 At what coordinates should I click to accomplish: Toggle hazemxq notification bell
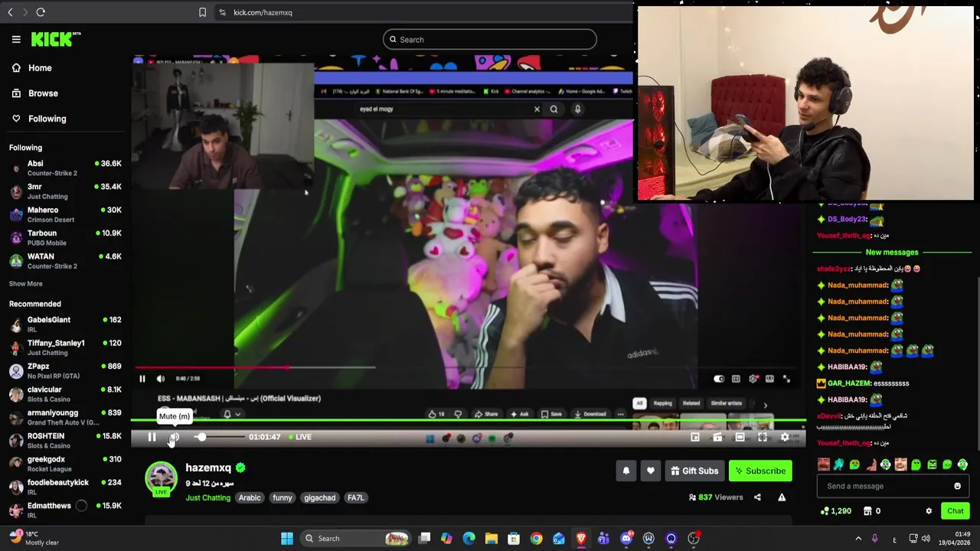point(626,471)
